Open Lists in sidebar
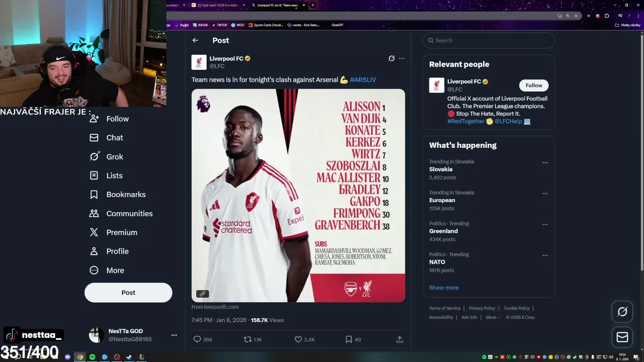The image size is (644, 362). pyautogui.click(x=106, y=175)
